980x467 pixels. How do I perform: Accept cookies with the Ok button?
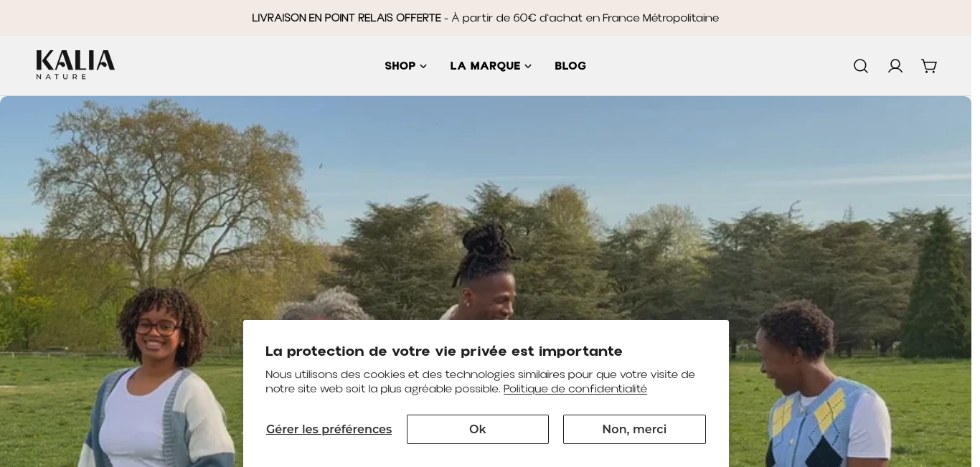[478, 429]
